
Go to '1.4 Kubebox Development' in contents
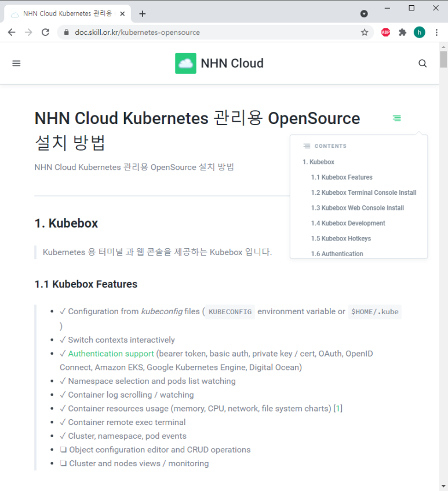coord(348,223)
